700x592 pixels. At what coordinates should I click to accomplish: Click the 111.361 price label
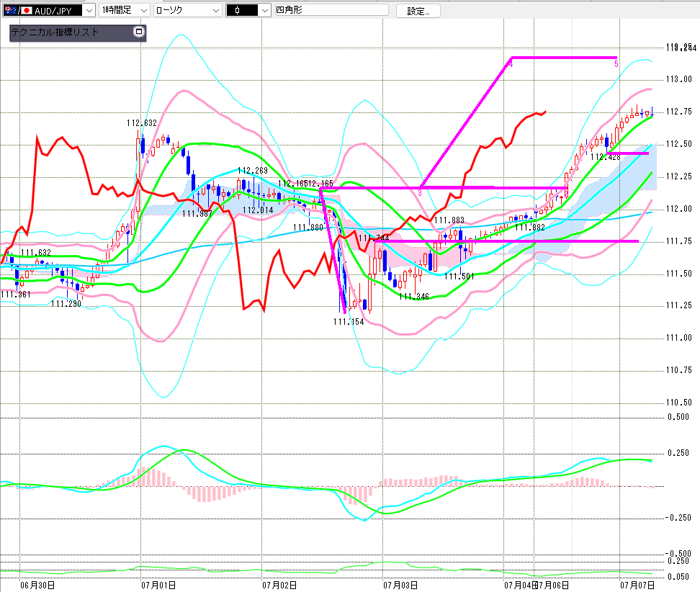point(16,295)
